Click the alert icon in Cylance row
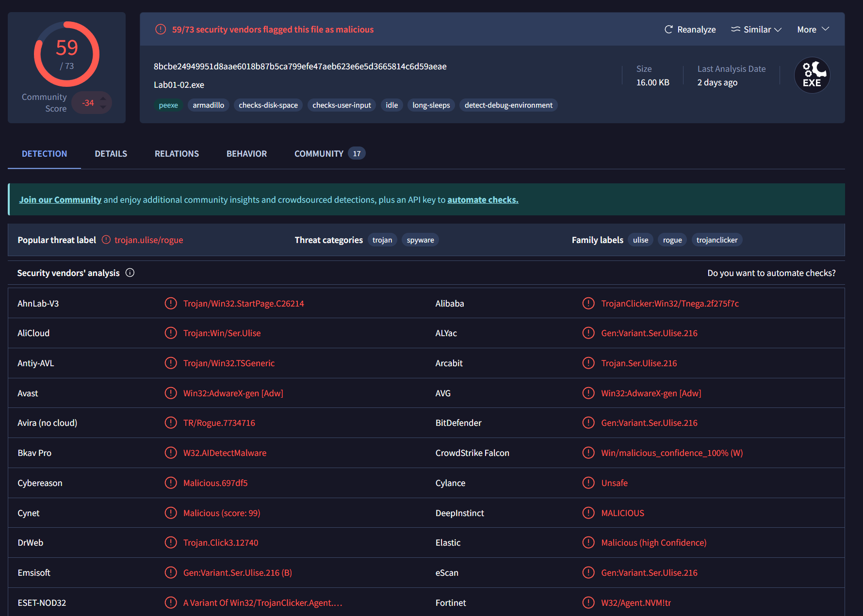 coord(588,483)
